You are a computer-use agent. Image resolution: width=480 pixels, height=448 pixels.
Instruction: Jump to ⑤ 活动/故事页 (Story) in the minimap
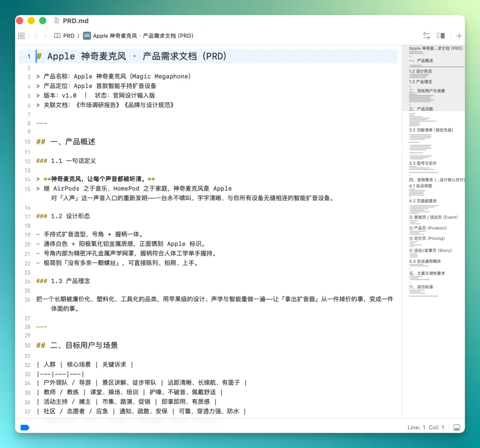tap(430, 250)
